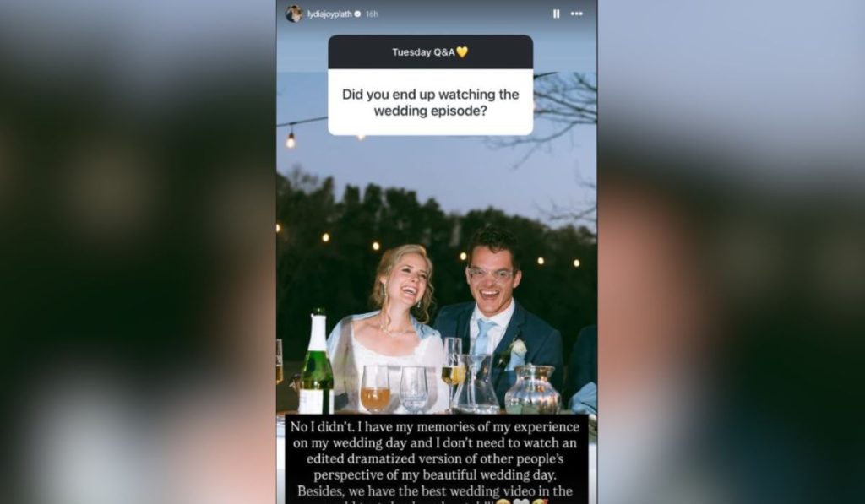
Task: Open the profile picture avatar in story header
Action: pyautogui.click(x=293, y=14)
